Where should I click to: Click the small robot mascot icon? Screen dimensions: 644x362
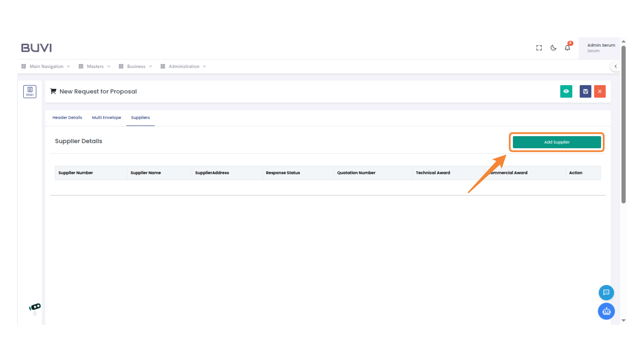pyautogui.click(x=35, y=308)
